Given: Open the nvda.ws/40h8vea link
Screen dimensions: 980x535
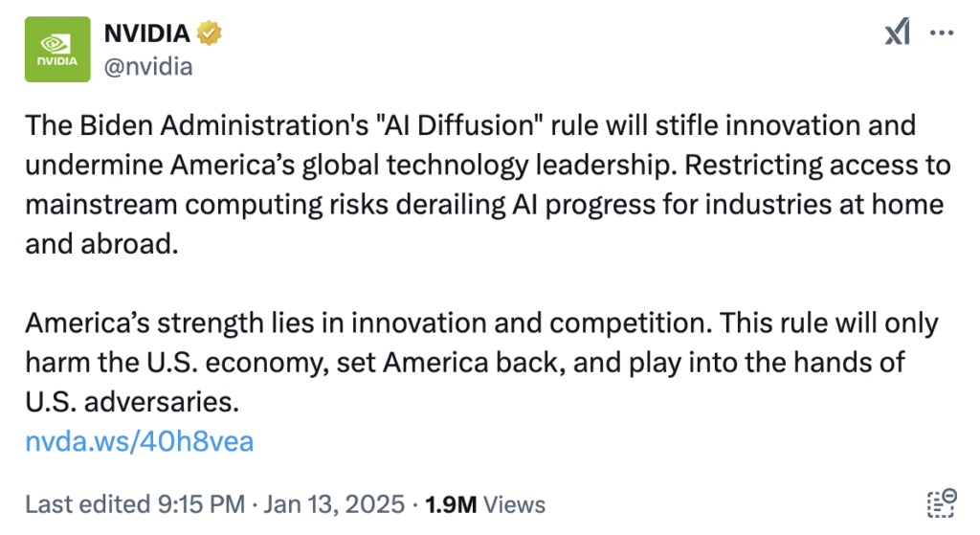Looking at the screenshot, I should tap(140, 441).
